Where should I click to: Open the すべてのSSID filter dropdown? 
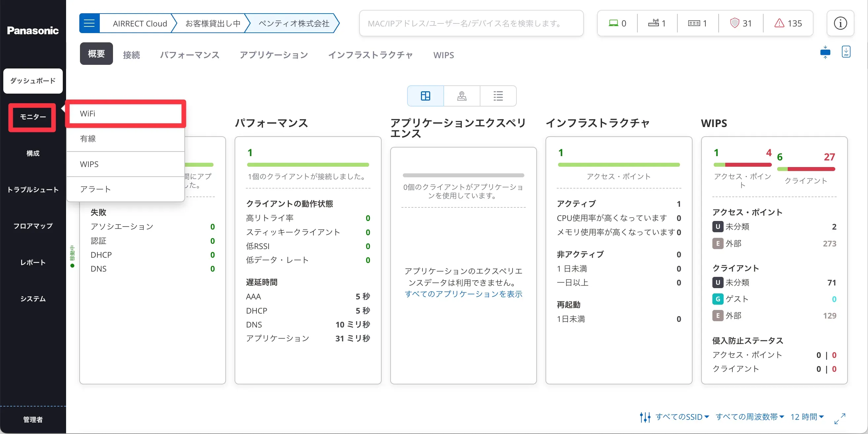(682, 417)
